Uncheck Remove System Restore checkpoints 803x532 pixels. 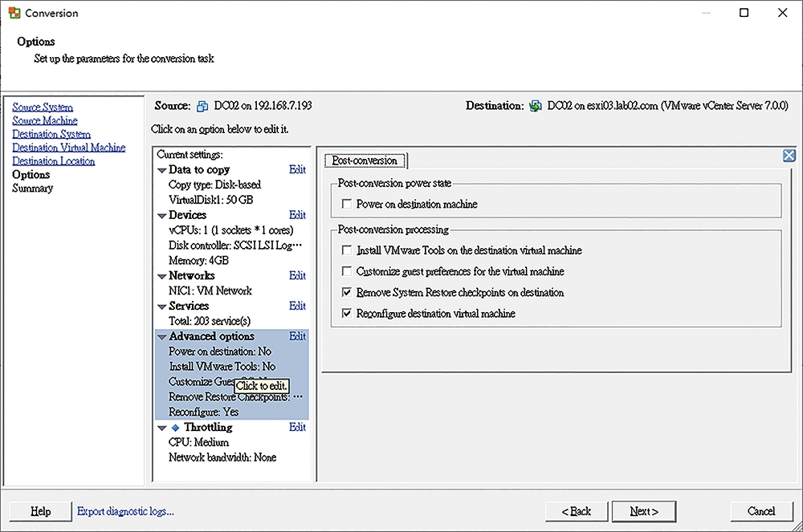[x=347, y=292]
